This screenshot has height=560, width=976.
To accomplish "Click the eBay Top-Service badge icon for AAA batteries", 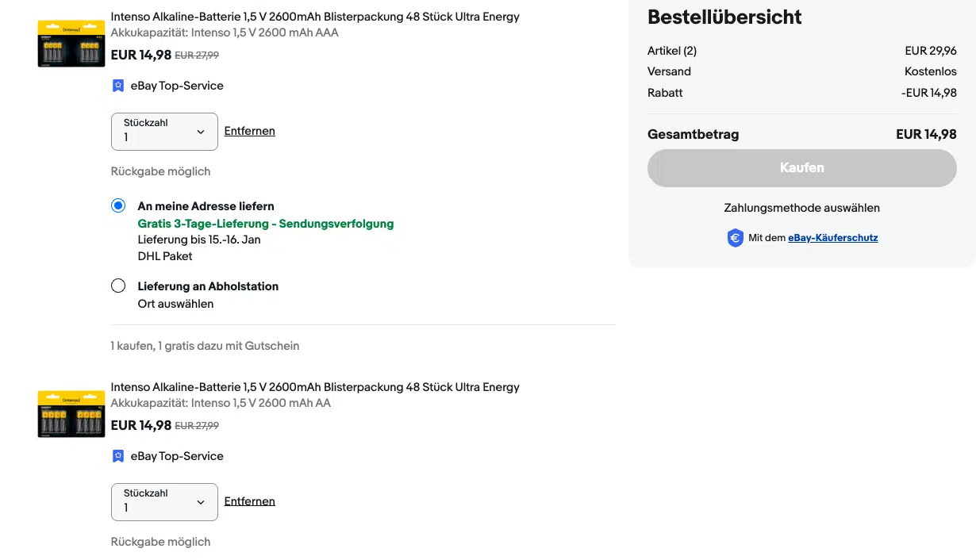I will [x=118, y=86].
